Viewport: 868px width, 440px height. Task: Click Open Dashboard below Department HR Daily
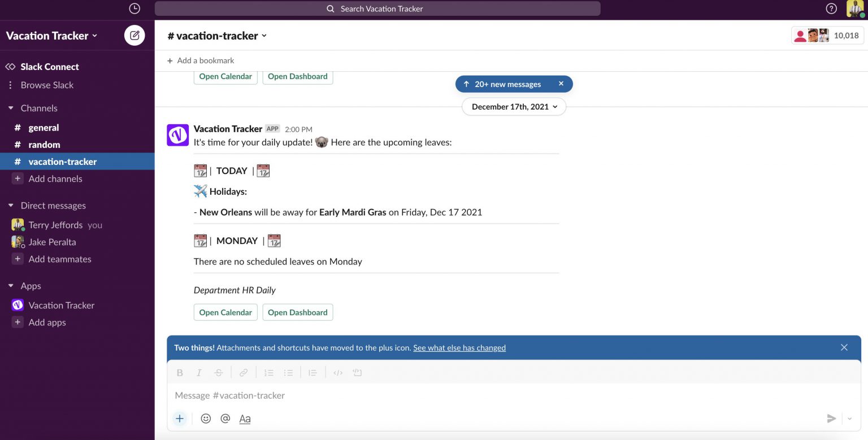[298, 312]
